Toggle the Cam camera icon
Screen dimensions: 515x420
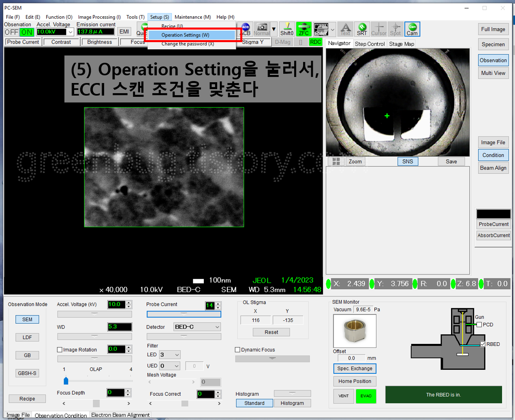412,29
